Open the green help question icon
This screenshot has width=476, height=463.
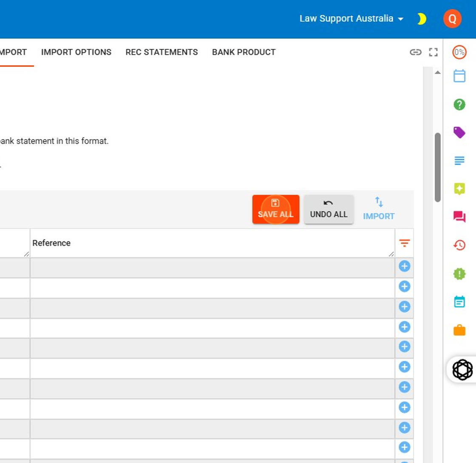tap(459, 104)
